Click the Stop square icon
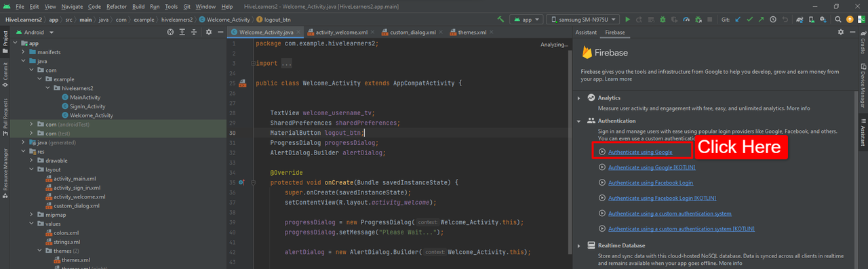Image resolution: width=868 pixels, height=269 pixels. tap(709, 20)
